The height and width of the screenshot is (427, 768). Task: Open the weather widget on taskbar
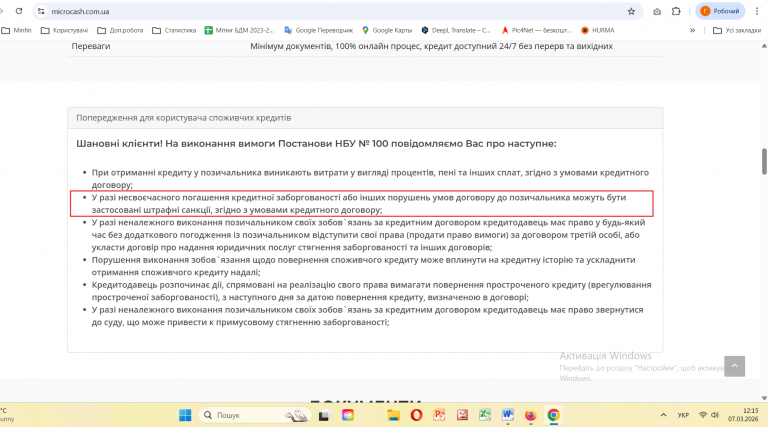click(x=7, y=415)
